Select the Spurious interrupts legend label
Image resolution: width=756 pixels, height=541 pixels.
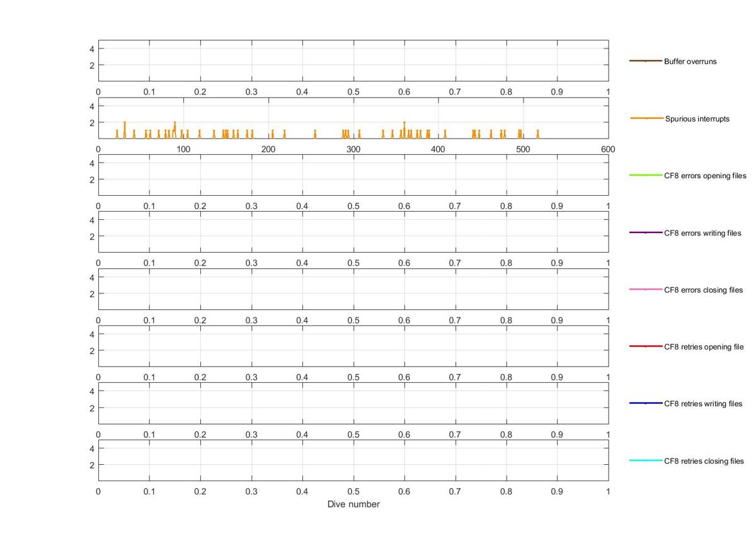(x=697, y=118)
